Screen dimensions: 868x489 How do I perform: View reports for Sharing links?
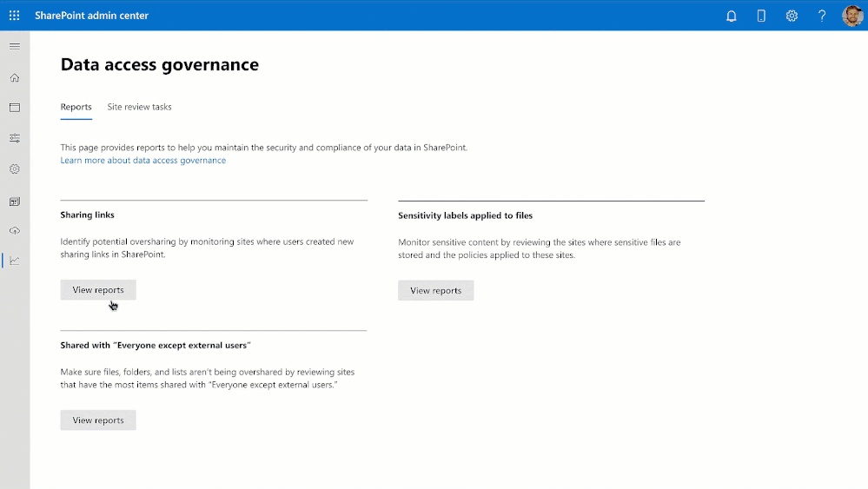click(98, 290)
